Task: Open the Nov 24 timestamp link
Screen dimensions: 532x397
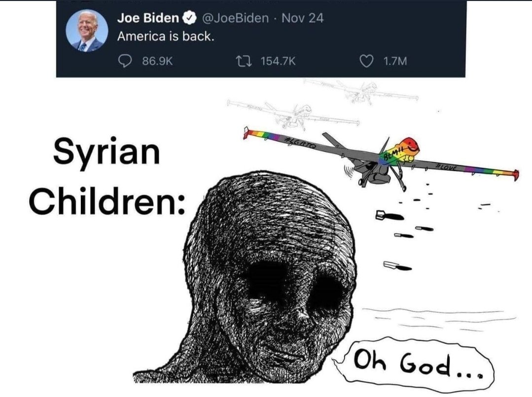Action: click(302, 18)
